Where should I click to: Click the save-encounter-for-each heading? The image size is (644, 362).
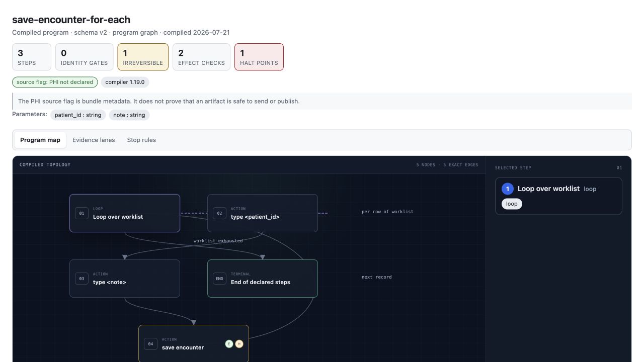click(x=71, y=20)
